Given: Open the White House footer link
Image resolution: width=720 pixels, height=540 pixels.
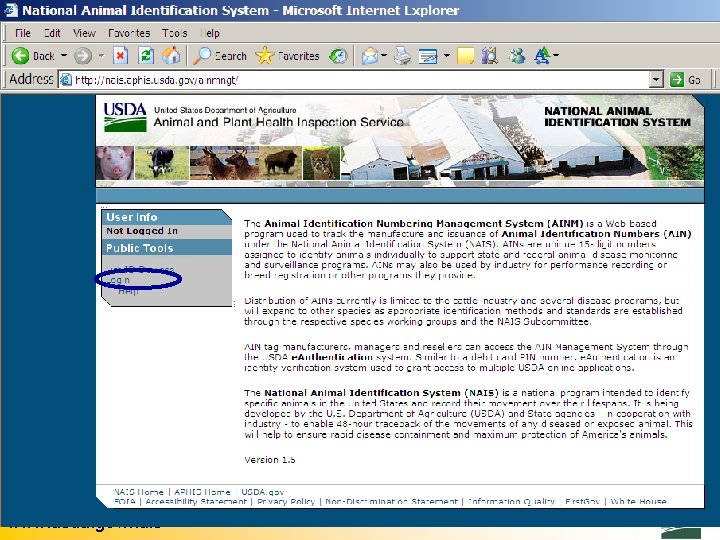Looking at the screenshot, I should pyautogui.click(x=638, y=501).
